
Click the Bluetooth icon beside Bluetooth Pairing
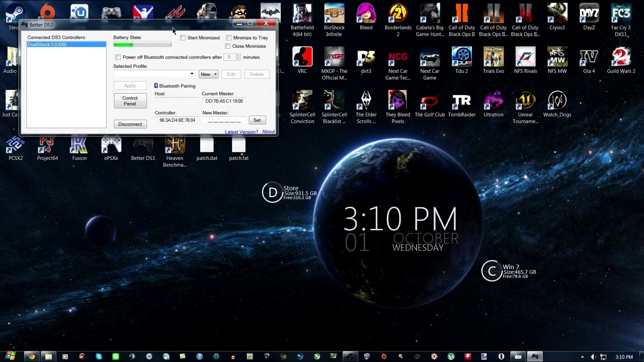click(156, 86)
